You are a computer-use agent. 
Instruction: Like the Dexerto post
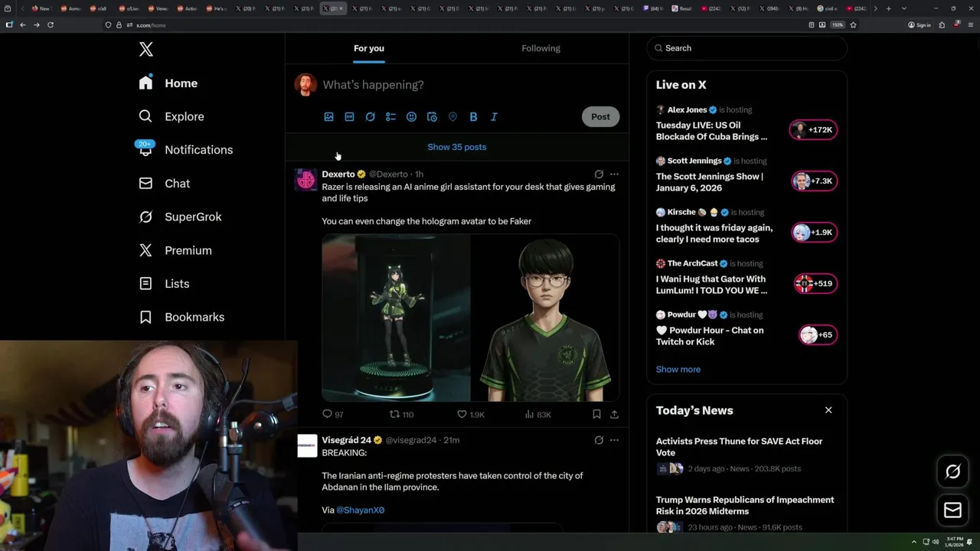pyautogui.click(x=471, y=414)
